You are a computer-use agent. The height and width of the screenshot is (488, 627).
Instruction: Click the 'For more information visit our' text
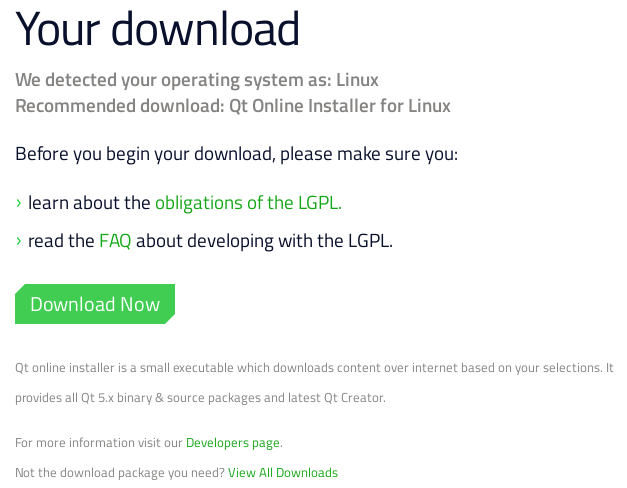99,442
